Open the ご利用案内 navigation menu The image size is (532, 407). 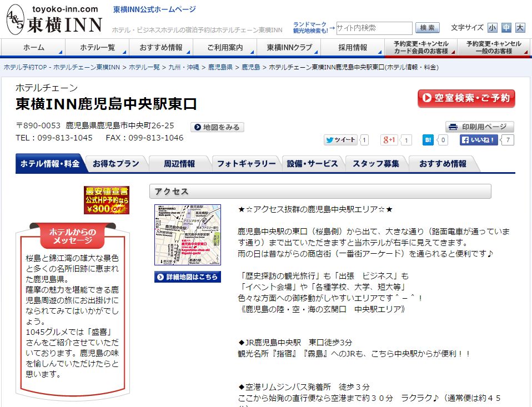point(225,48)
